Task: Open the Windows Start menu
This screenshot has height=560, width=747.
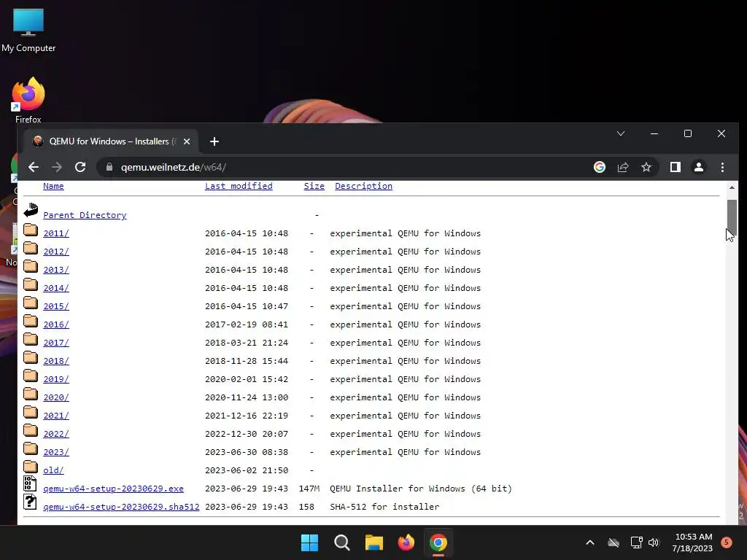Action: 309,542
